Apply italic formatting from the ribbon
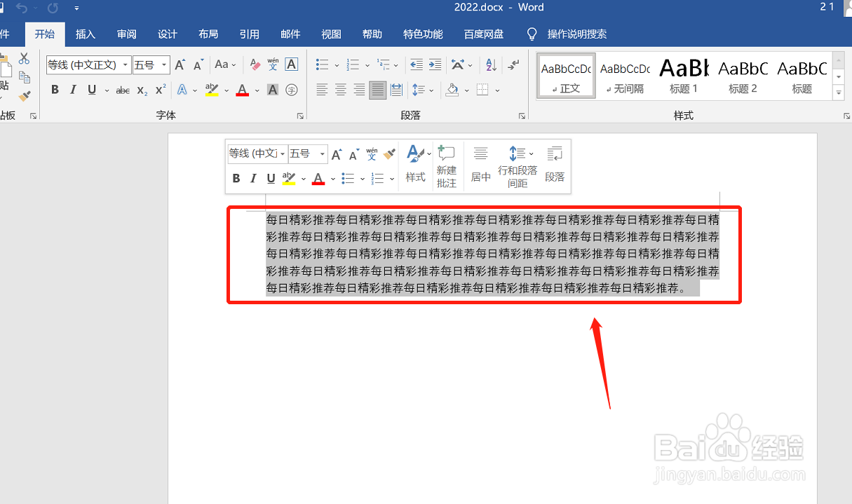Screen dimensions: 852x504 click(x=73, y=90)
